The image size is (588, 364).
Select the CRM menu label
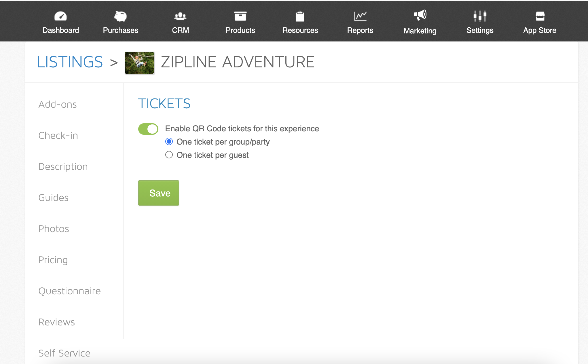click(180, 30)
